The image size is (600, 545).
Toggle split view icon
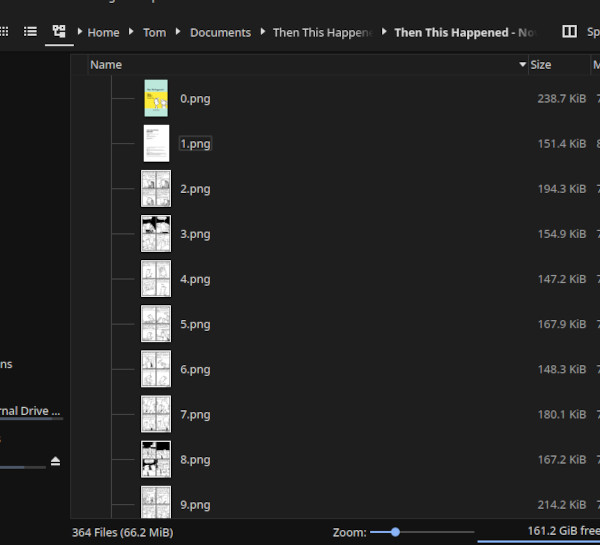[569, 31]
